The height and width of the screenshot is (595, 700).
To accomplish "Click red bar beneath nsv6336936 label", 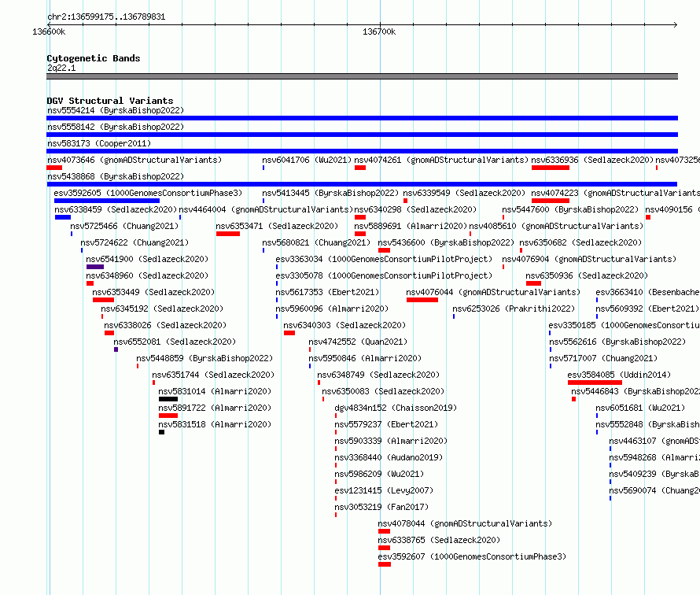I will tap(551, 168).
